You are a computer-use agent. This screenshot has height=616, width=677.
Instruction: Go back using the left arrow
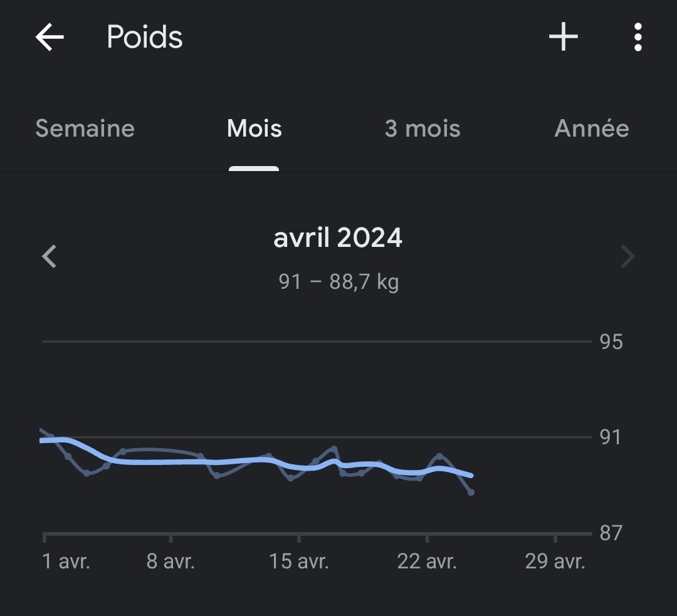coord(50,37)
